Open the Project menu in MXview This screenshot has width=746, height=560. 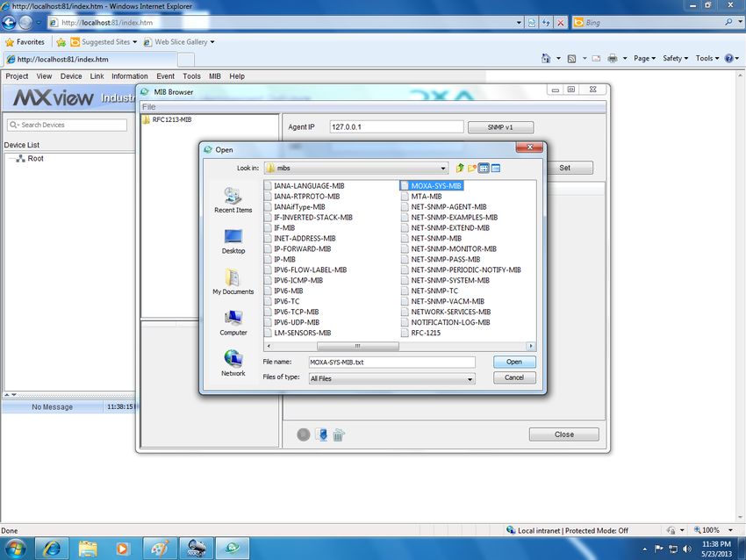(17, 76)
